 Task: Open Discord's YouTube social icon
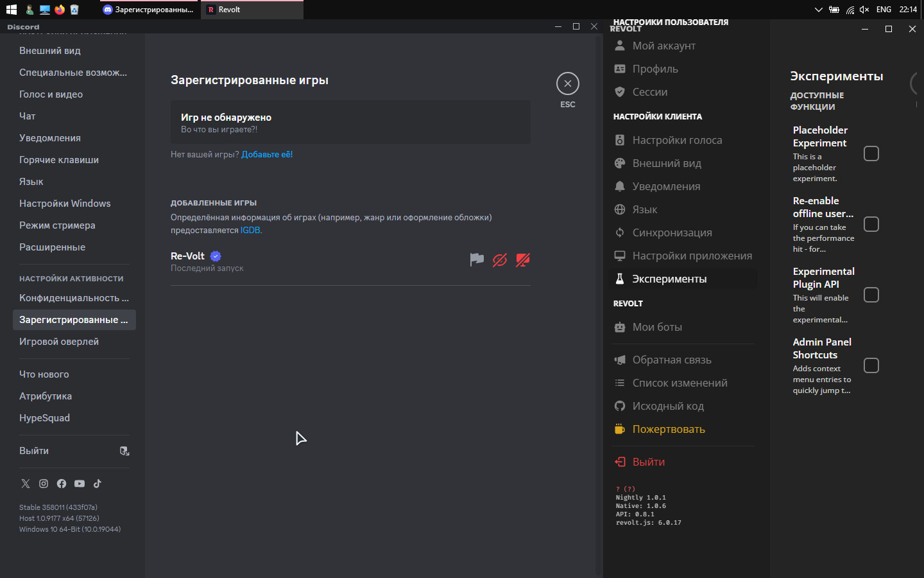[80, 484]
